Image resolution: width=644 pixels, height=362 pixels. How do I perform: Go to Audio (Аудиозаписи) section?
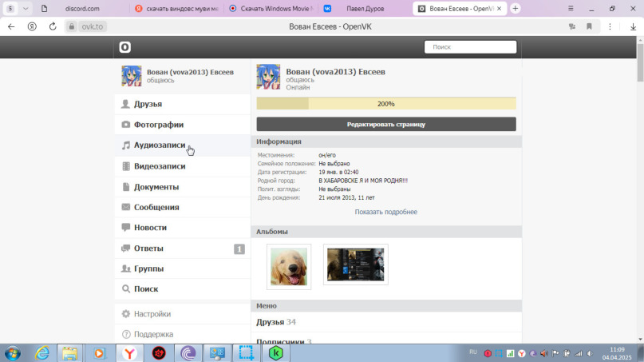tap(159, 145)
